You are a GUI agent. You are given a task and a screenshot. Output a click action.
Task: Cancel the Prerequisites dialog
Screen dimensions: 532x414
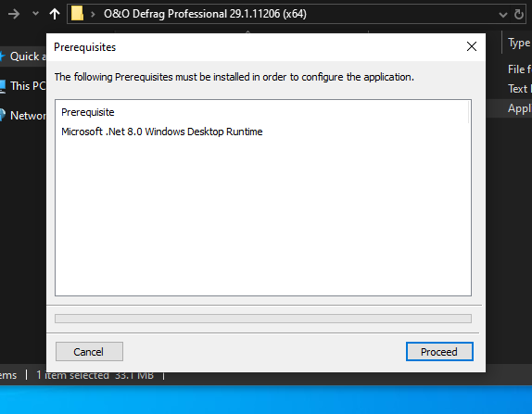point(89,352)
